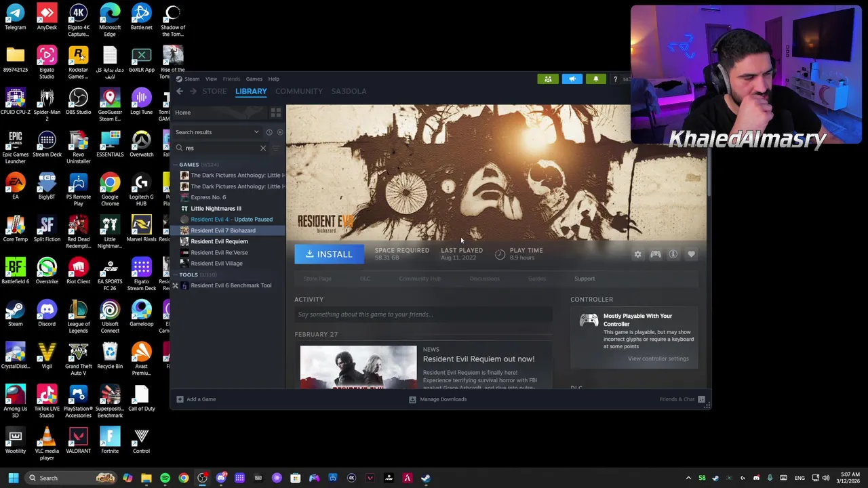Screen dimensions: 868x488
Task: Collapse the GAMES category
Action: [x=176, y=165]
